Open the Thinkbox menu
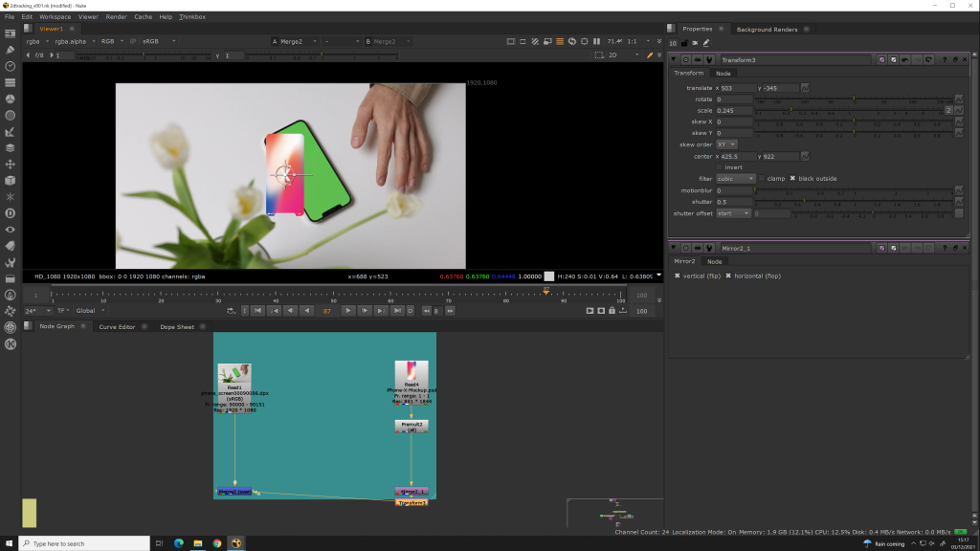 (191, 17)
